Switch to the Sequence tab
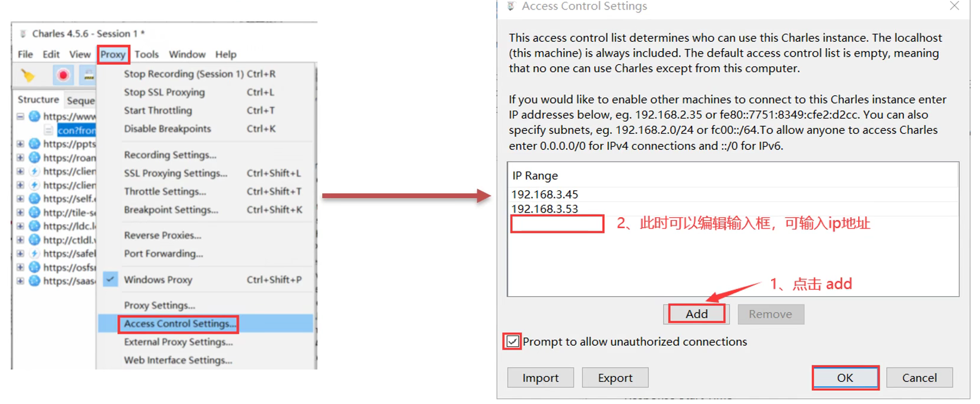 (80, 101)
